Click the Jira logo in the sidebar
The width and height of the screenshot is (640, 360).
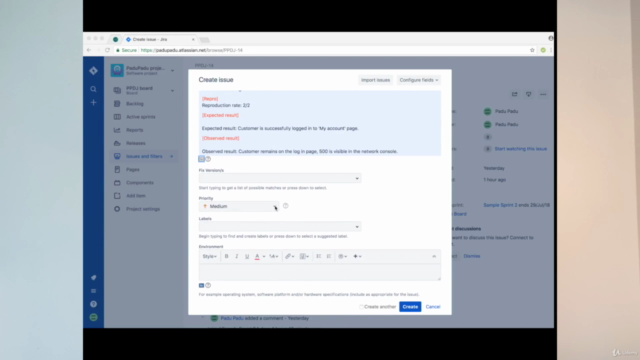93,71
